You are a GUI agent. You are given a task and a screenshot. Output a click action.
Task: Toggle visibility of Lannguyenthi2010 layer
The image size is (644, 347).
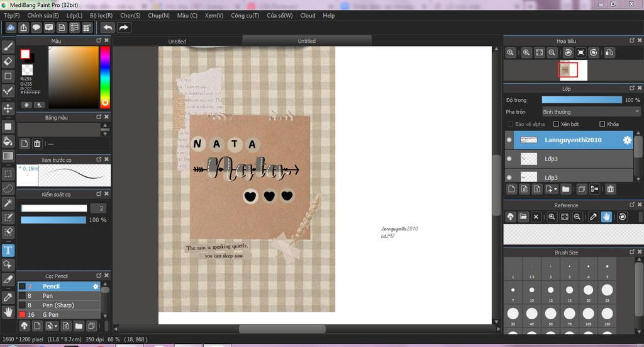coord(509,140)
